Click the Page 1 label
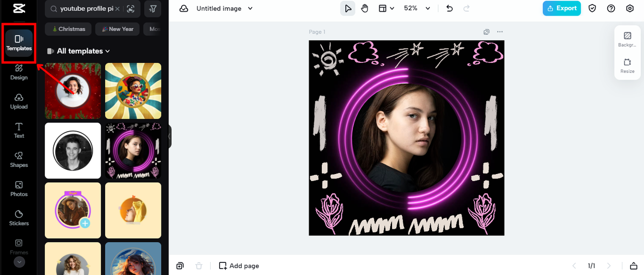This screenshot has width=644, height=275. pyautogui.click(x=317, y=32)
